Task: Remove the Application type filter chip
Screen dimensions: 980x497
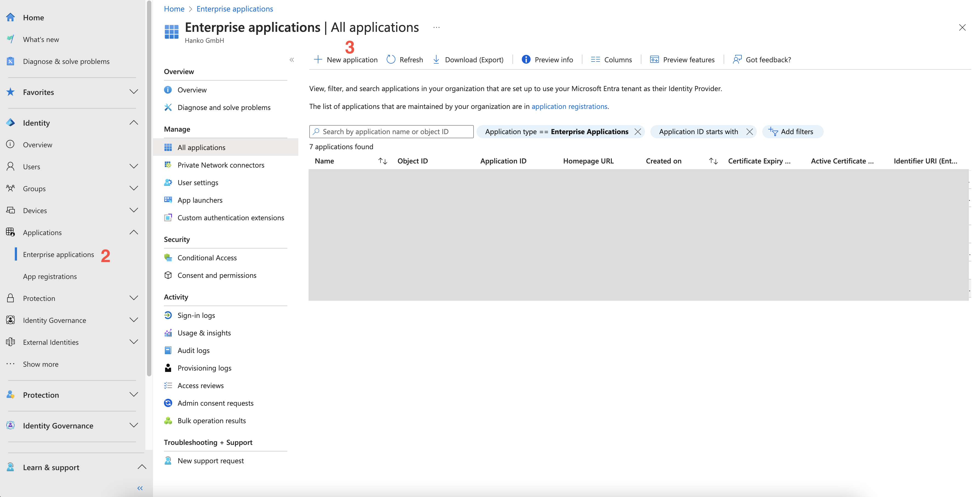Action: 638,132
